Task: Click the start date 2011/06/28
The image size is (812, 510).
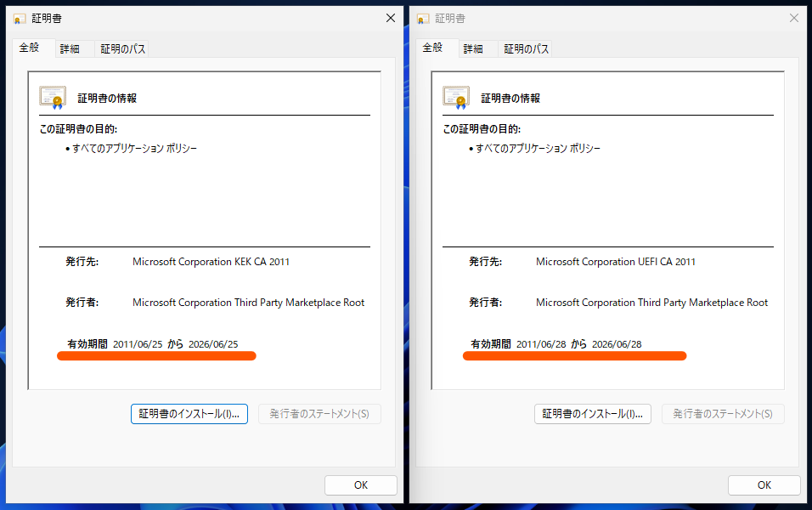Action: [541, 344]
